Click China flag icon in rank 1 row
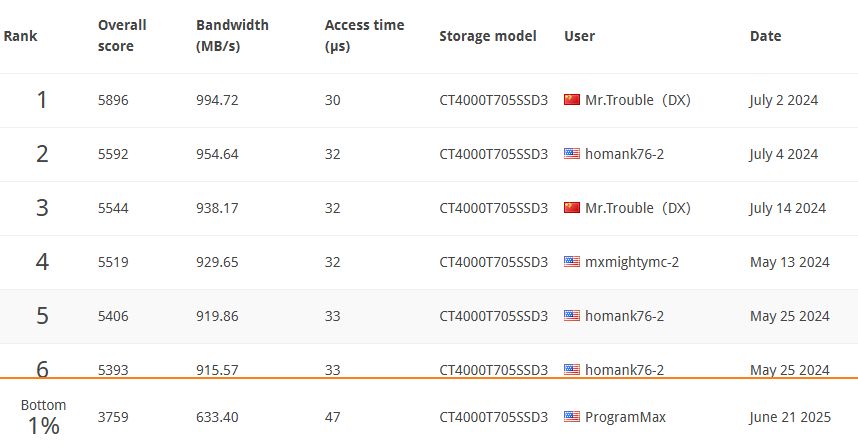Viewport: 858px width, 447px height. coord(572,100)
